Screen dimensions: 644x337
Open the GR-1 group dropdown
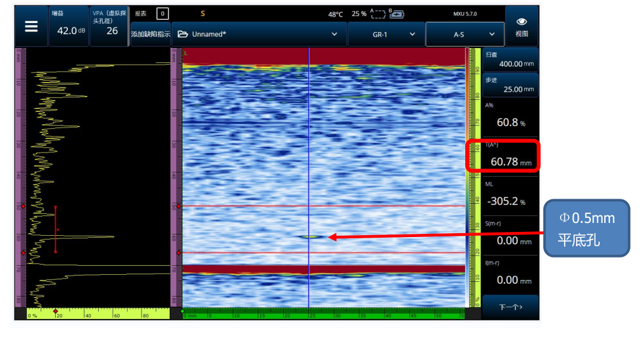coord(386,35)
